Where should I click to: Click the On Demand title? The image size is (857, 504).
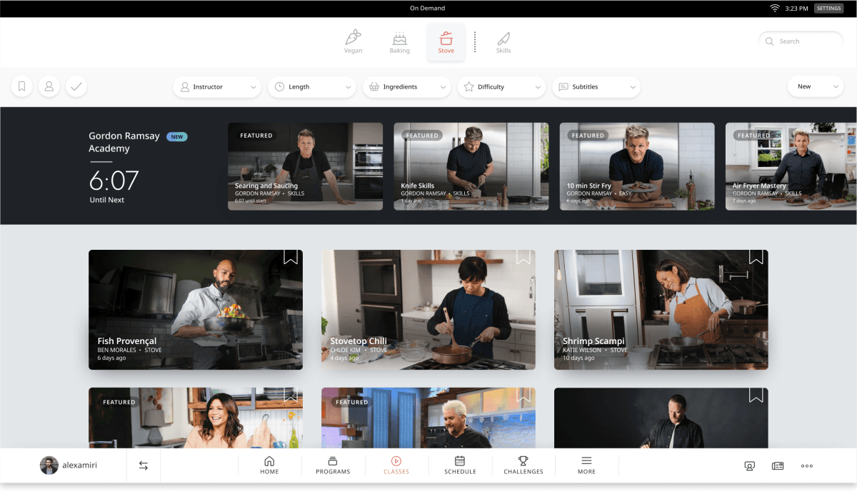click(x=427, y=9)
